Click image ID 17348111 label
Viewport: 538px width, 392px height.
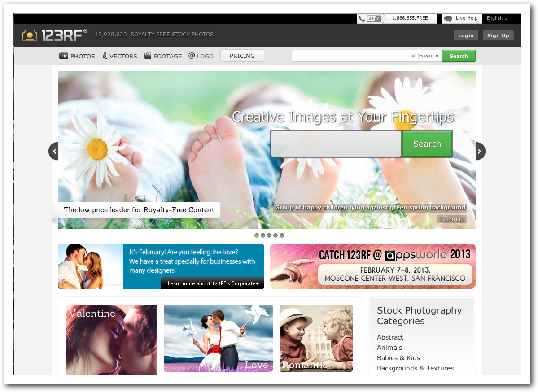click(451, 219)
